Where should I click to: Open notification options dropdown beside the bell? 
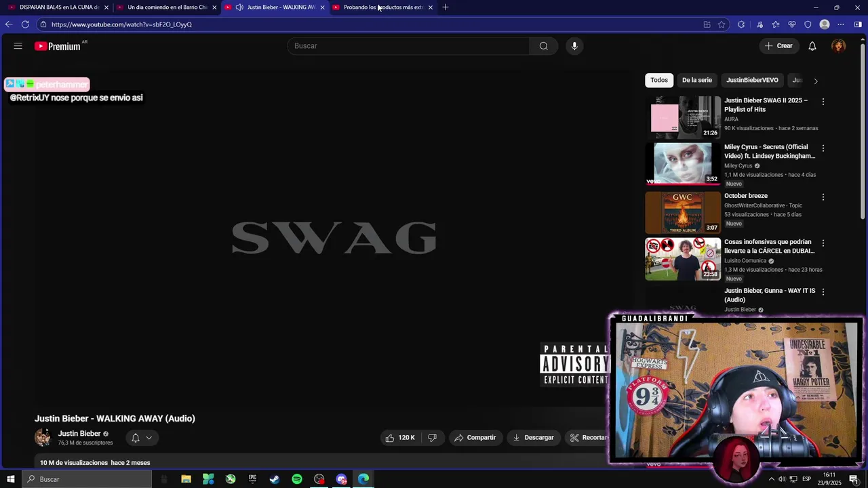click(149, 438)
